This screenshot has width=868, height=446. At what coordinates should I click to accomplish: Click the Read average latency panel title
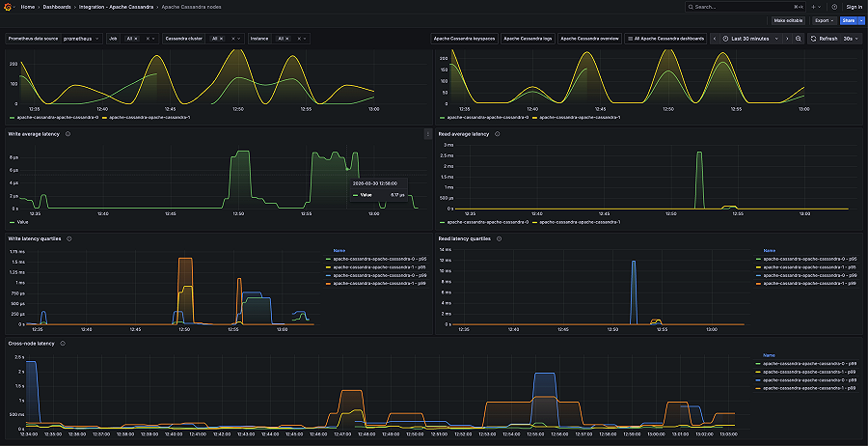coord(464,134)
